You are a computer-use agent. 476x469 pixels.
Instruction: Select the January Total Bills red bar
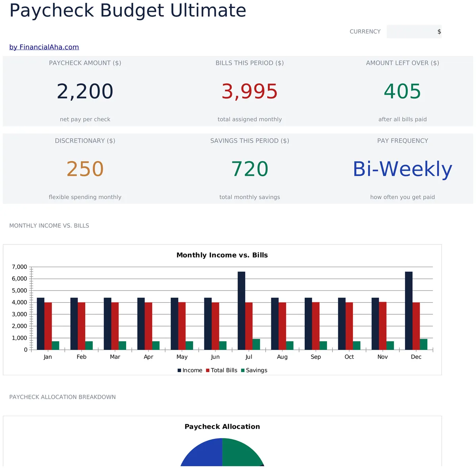point(48,326)
